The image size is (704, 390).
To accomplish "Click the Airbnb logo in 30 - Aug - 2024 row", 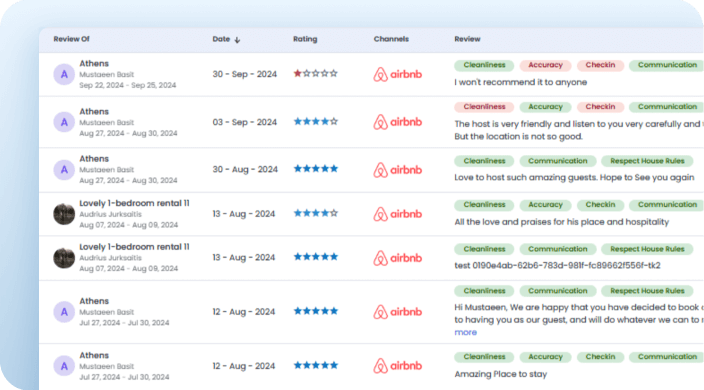I will click(x=397, y=170).
